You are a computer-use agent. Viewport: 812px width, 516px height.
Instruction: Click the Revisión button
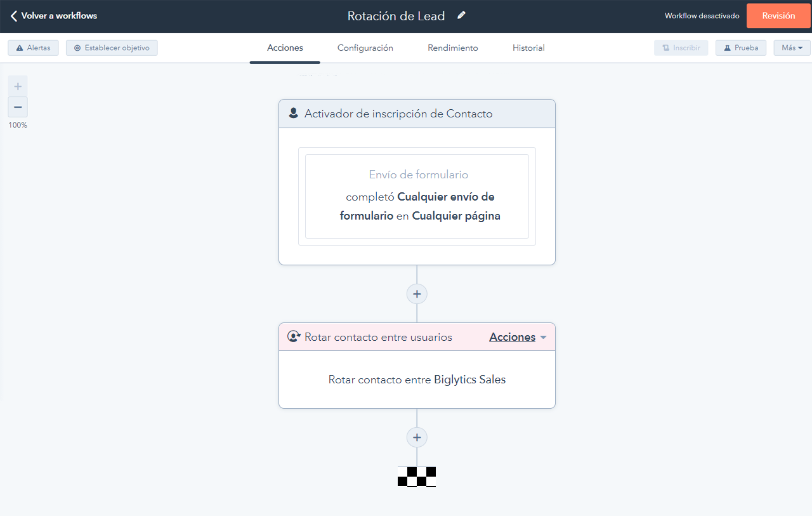pyautogui.click(x=778, y=15)
